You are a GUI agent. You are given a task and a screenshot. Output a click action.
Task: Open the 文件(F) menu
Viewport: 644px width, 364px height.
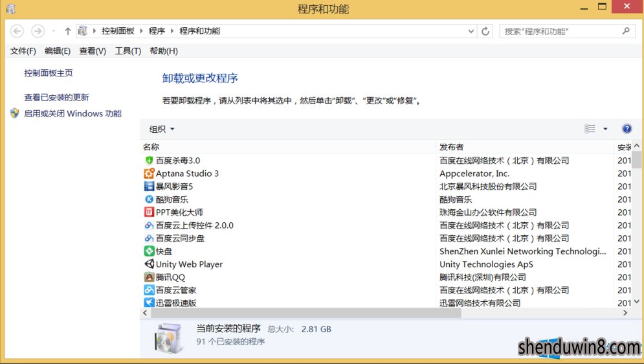(x=23, y=51)
